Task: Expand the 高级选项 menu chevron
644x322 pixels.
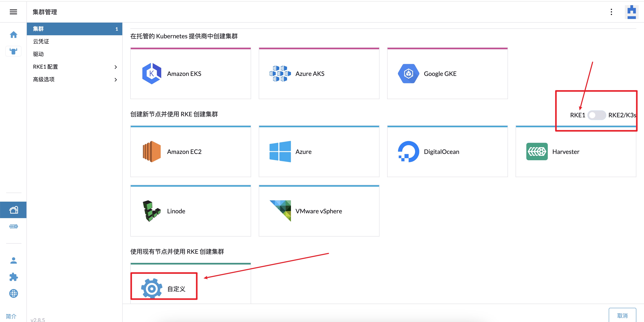Action: point(116,80)
